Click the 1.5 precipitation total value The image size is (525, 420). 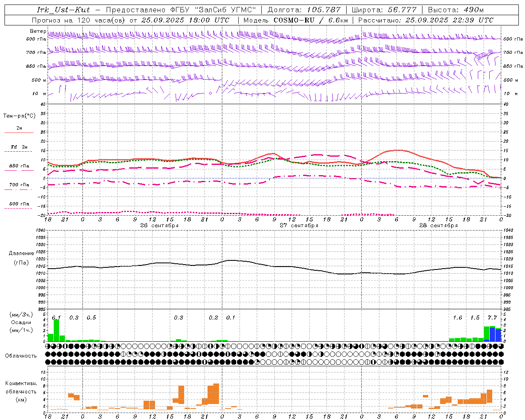(475, 318)
